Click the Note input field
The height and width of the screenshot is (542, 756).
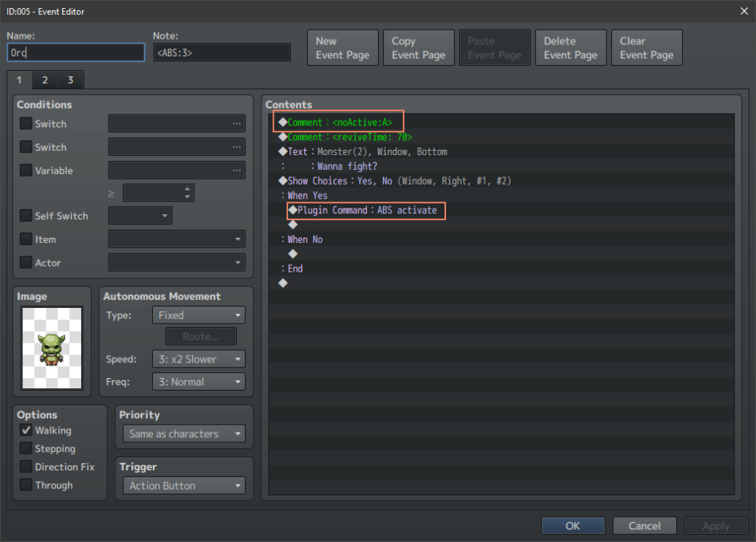point(221,52)
